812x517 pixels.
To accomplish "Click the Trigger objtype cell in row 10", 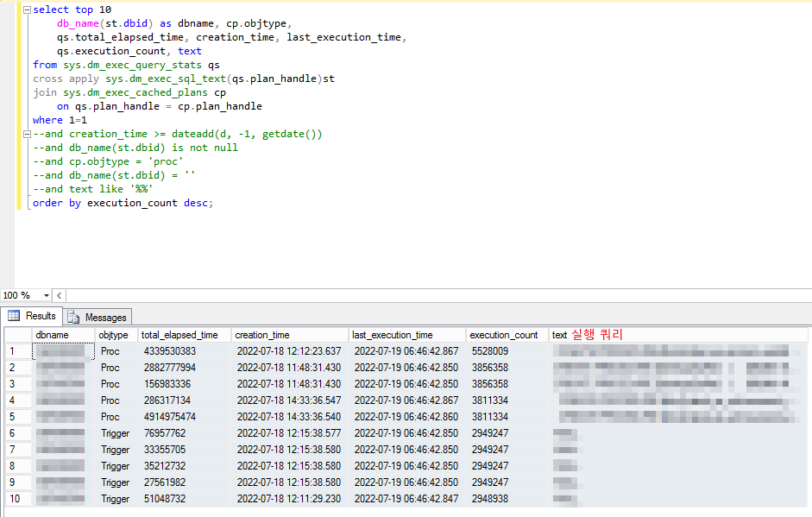I will [x=115, y=499].
